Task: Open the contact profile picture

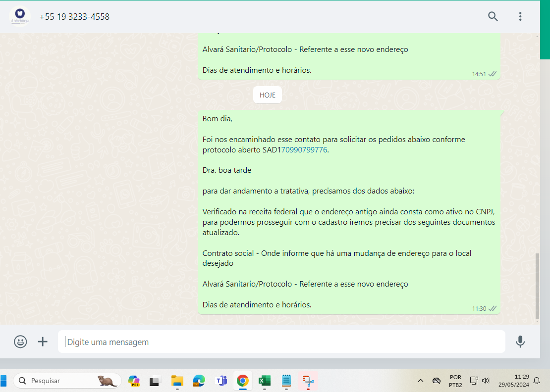Action: [x=20, y=16]
